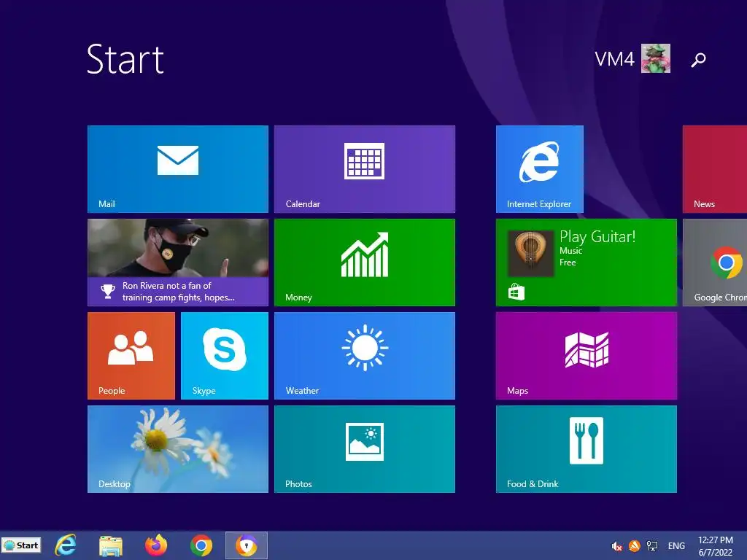747x560 pixels.
Task: Click the VM4 account picture
Action: pos(656,58)
